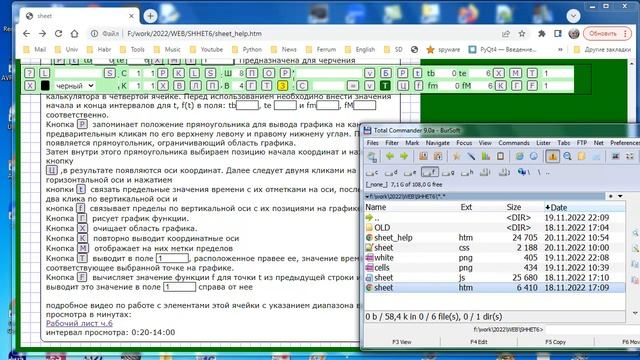Switch to drive e in Total Commander
The height and width of the screenshot is (360, 640).
click(410, 173)
